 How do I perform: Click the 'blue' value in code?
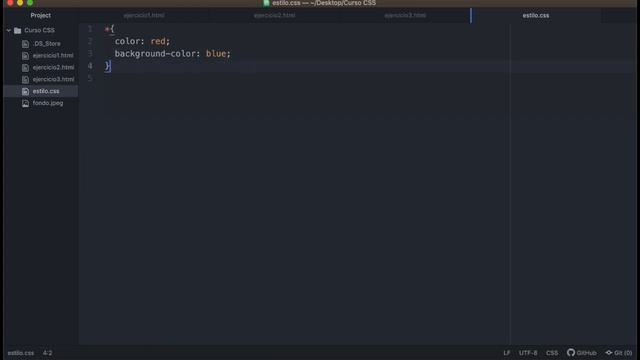(216, 53)
